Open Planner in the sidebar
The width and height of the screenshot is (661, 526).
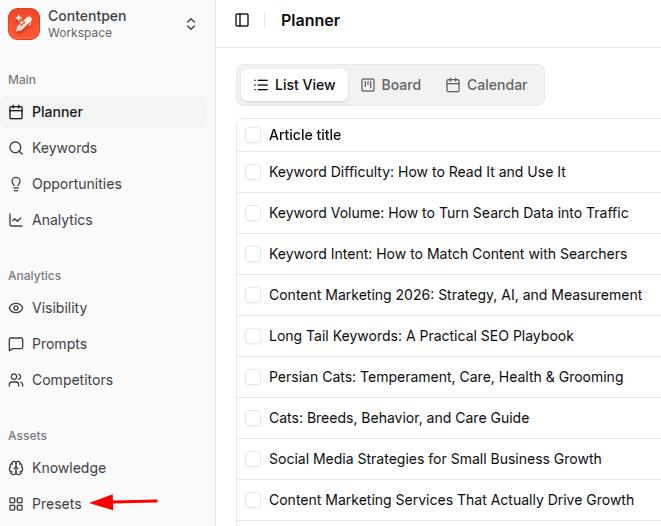[x=104, y=112]
